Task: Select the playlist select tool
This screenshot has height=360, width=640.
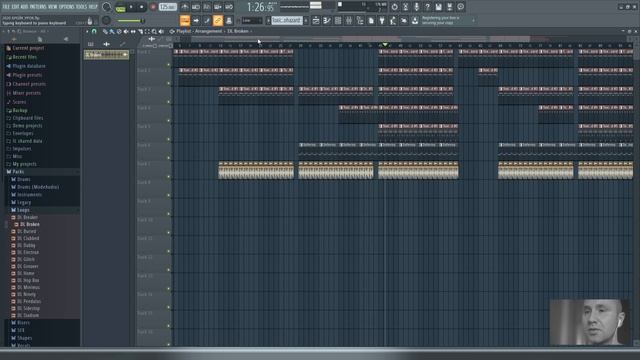Action: (147, 31)
